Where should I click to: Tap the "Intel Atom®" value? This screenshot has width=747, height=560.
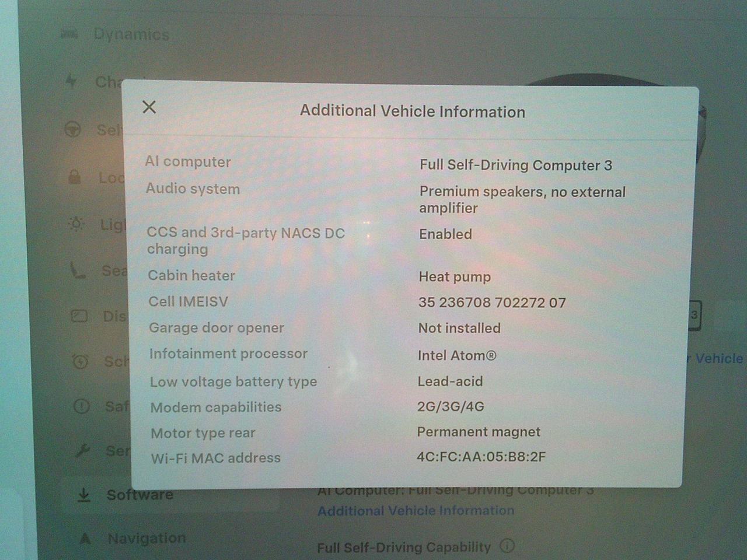click(x=457, y=355)
